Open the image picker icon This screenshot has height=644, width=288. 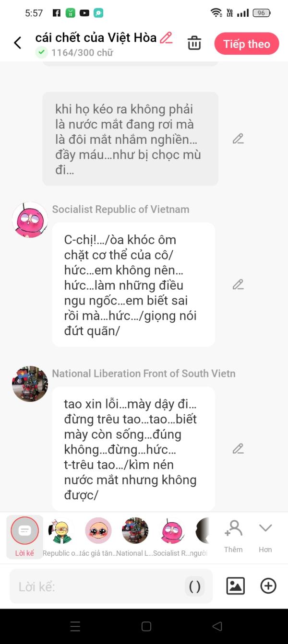coord(235,586)
